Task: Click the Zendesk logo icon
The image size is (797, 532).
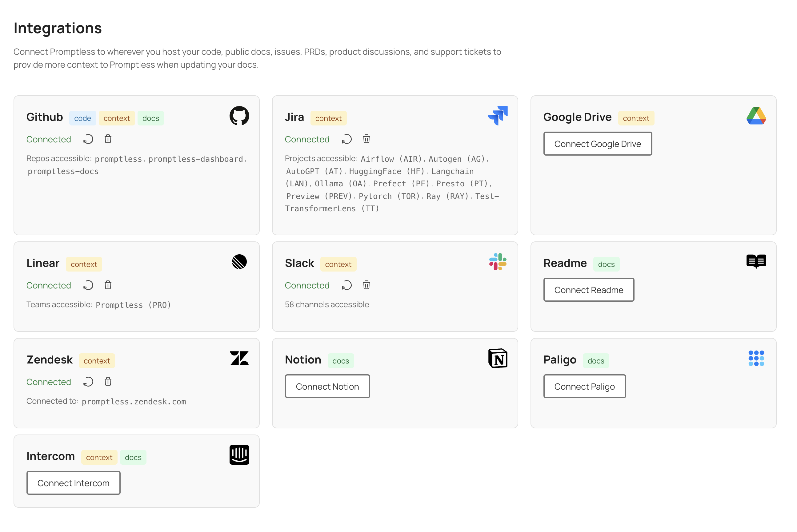Action: click(240, 358)
